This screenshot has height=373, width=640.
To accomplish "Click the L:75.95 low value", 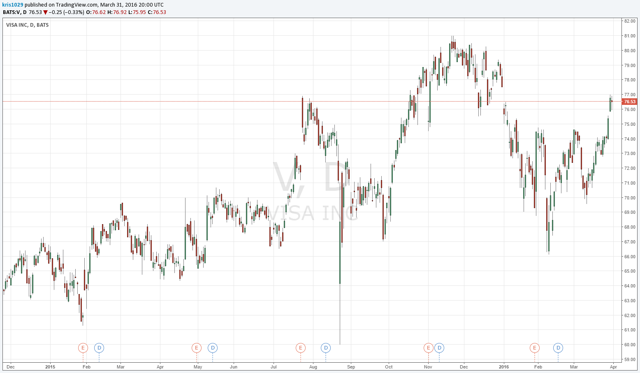I will click(x=137, y=12).
